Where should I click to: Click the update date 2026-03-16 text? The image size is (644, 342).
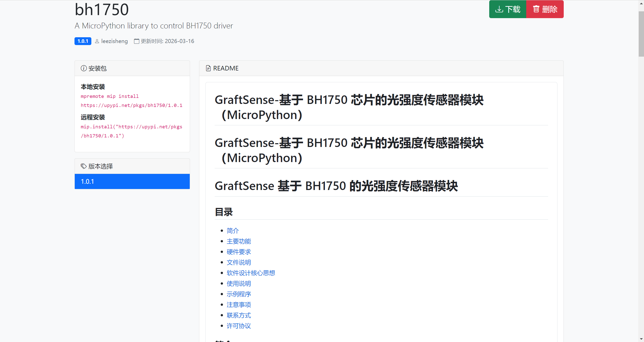[179, 41]
